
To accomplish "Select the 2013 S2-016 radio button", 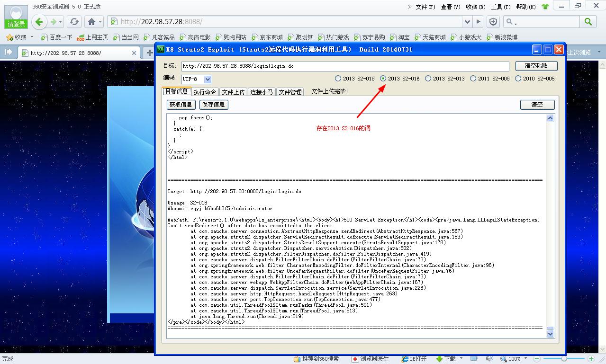I will point(383,79).
